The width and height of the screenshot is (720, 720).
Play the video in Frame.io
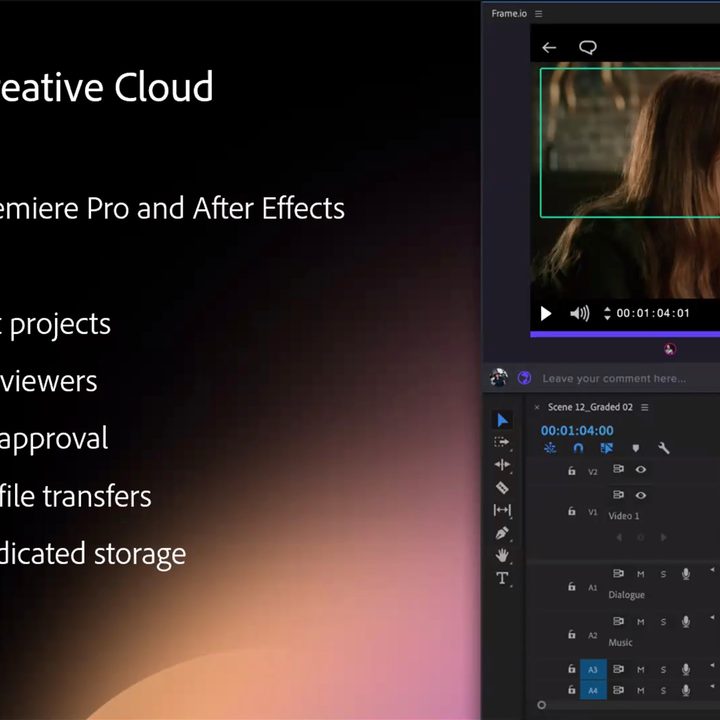[546, 314]
